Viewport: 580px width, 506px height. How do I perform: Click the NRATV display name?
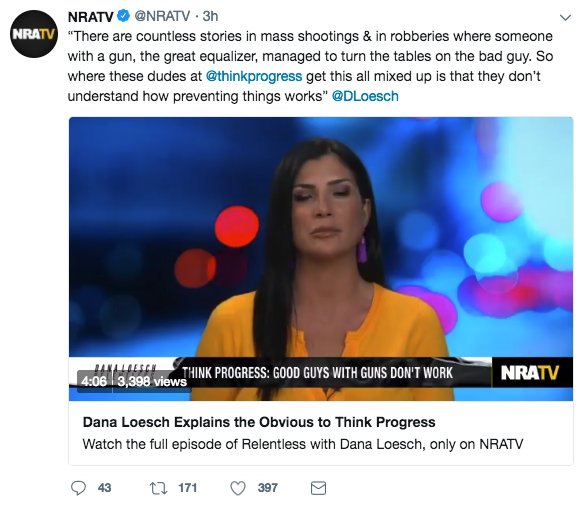[x=91, y=16]
